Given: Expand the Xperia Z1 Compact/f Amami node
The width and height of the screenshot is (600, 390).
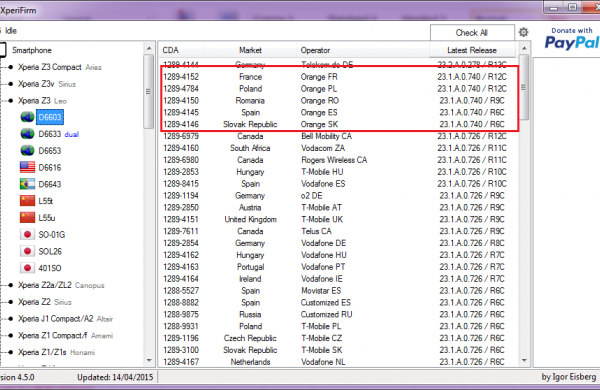Looking at the screenshot, I should click(10, 336).
